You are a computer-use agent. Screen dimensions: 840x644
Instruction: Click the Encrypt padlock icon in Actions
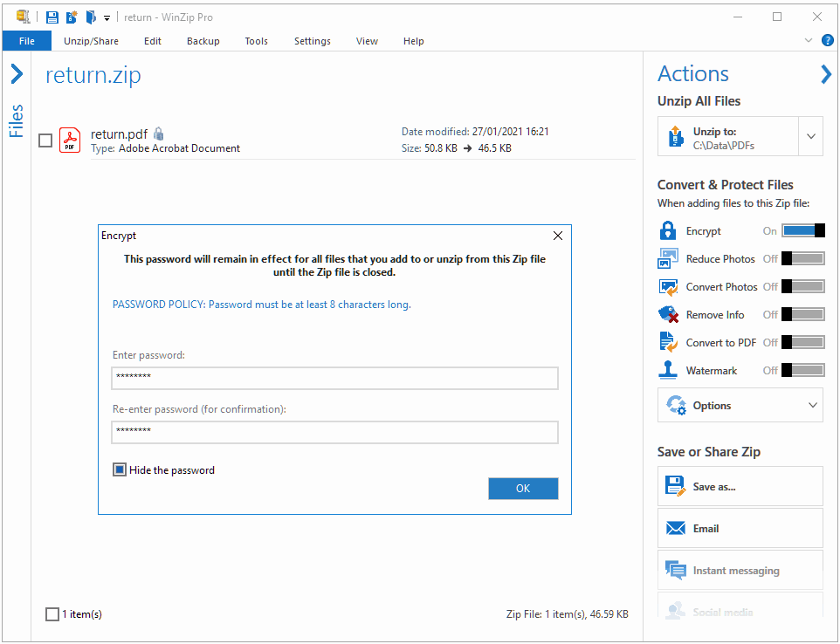click(667, 230)
